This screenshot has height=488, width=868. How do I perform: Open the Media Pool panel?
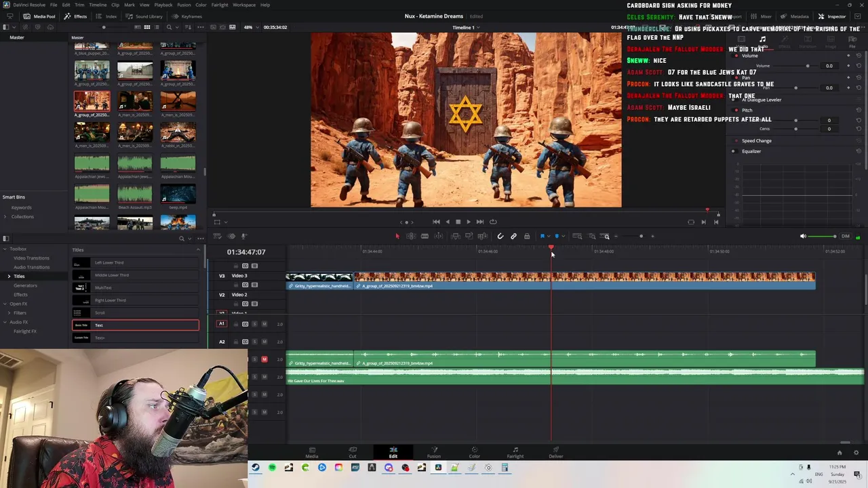(x=39, y=16)
